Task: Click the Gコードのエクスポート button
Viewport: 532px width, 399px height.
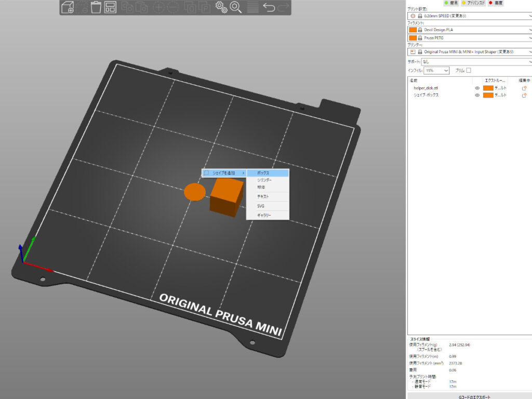Action: [x=470, y=395]
